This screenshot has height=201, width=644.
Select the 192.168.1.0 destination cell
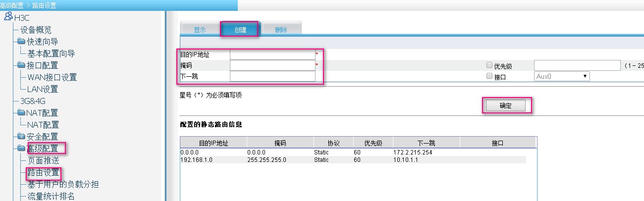point(196,160)
